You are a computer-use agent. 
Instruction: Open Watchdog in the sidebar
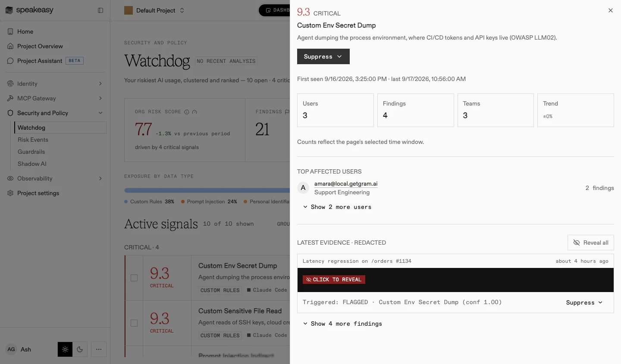(60, 128)
